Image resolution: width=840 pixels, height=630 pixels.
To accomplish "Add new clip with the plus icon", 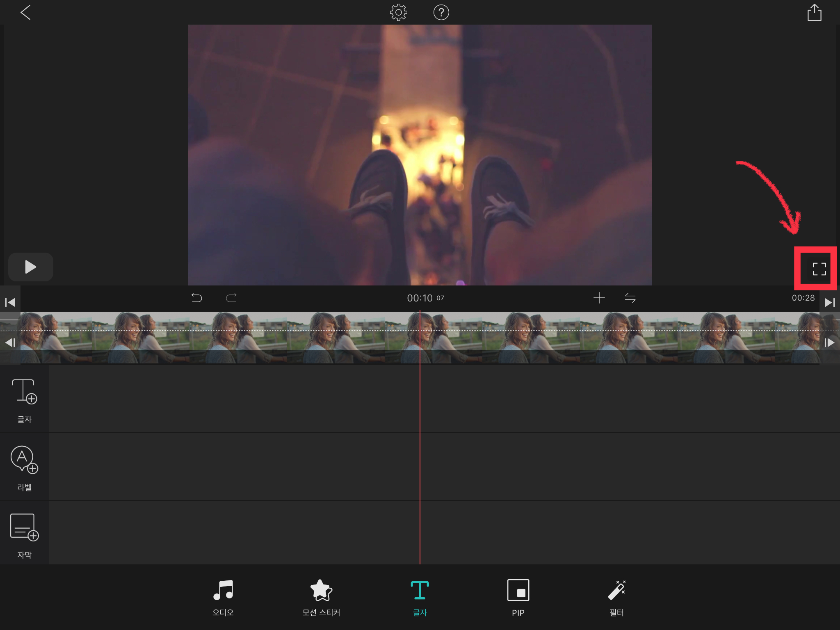I will coord(599,298).
